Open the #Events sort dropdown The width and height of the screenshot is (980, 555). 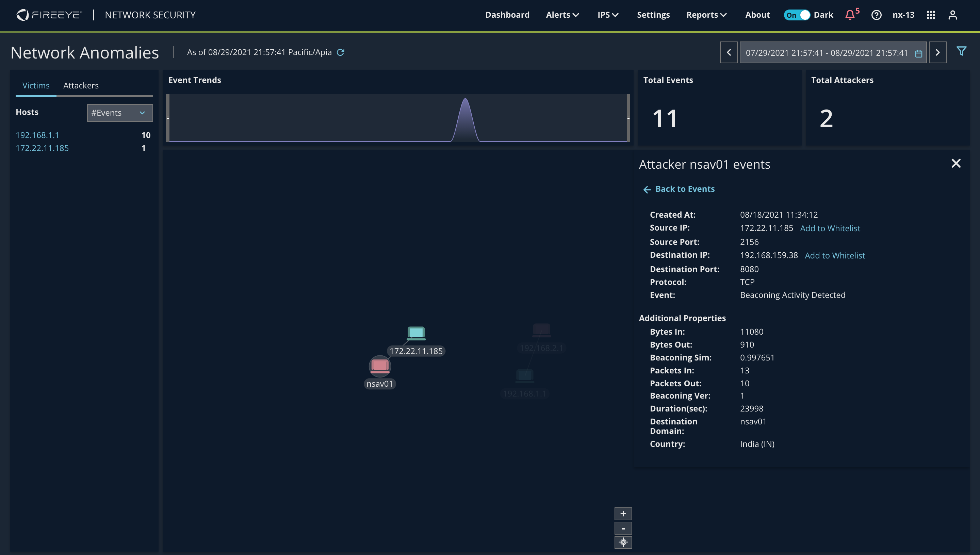(x=120, y=113)
